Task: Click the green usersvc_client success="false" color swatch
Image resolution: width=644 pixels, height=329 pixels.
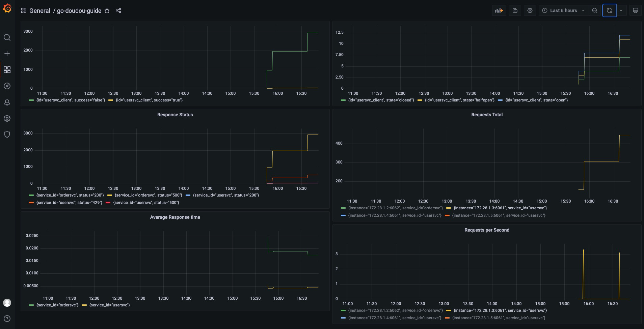Action: coord(31,100)
